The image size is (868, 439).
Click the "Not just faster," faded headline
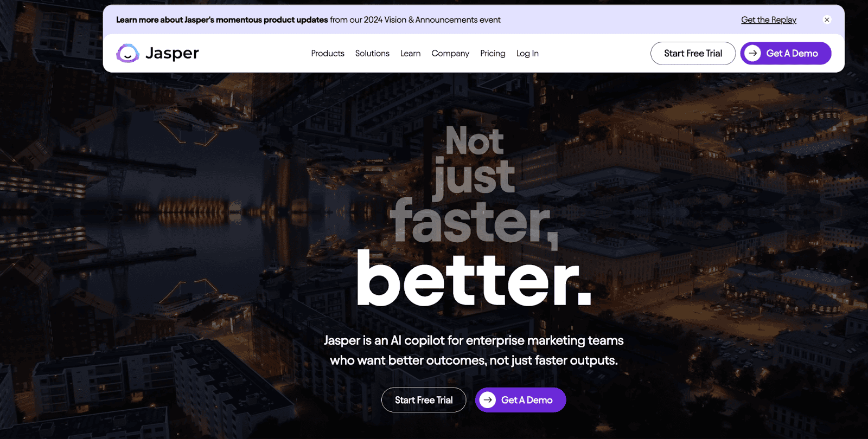coord(474,184)
